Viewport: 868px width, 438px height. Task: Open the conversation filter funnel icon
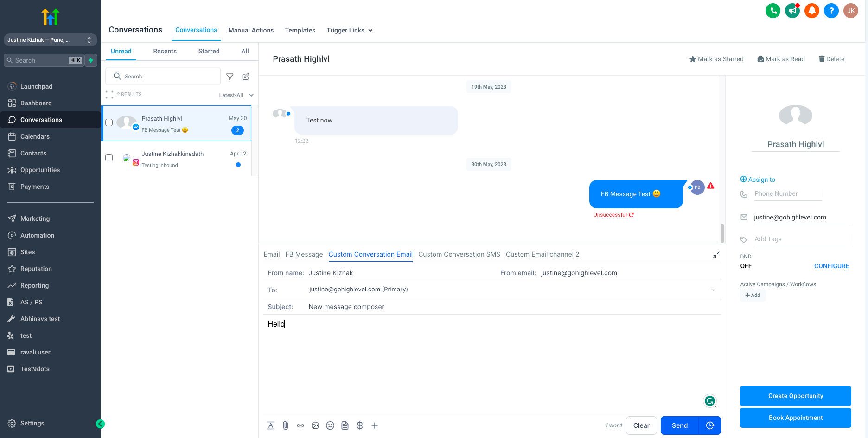click(x=230, y=77)
